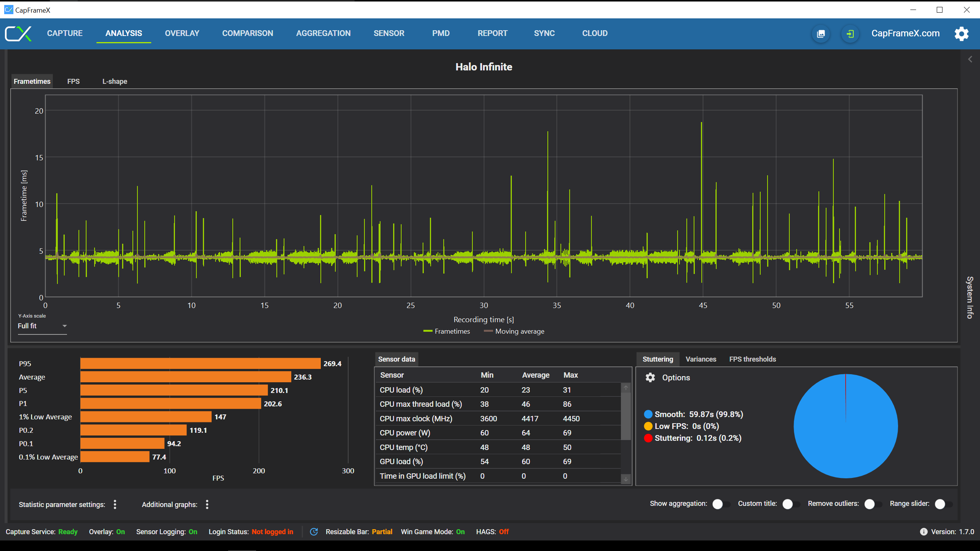Open Additional graphs three-dot menu
The width and height of the screenshot is (980, 551).
(207, 504)
